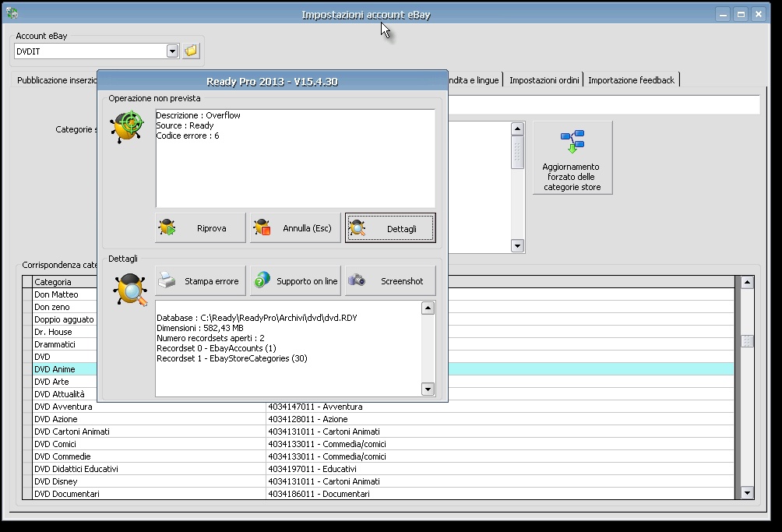Maximize the Impostazioni account eBay window

741,15
